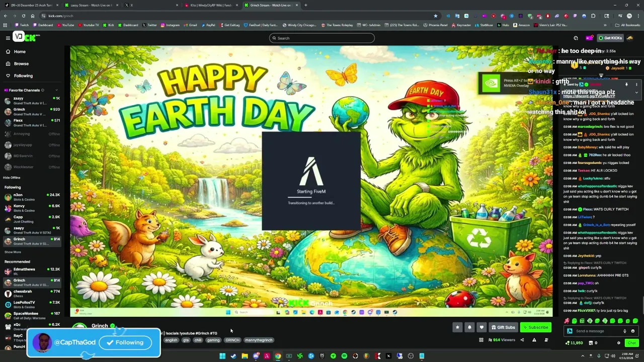This screenshot has height=362, width=644.
Task: Open the chat bubble icon in Kick header
Action: pos(576,38)
